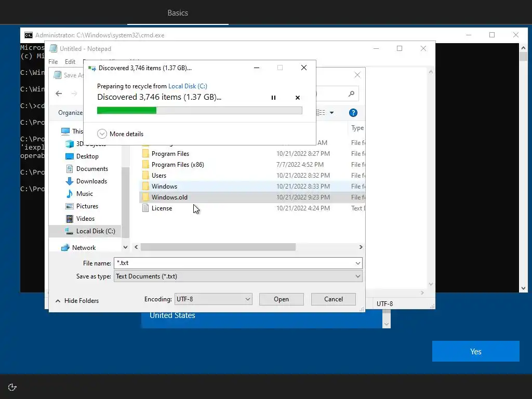The height and width of the screenshot is (399, 532).
Task: Click the Notepad title bar icon
Action: pos(54,48)
